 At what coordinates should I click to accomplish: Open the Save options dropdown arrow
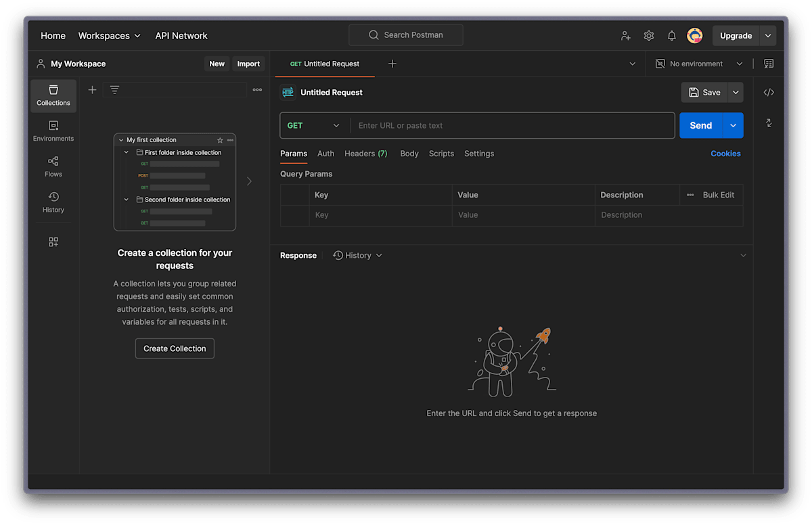(x=736, y=93)
